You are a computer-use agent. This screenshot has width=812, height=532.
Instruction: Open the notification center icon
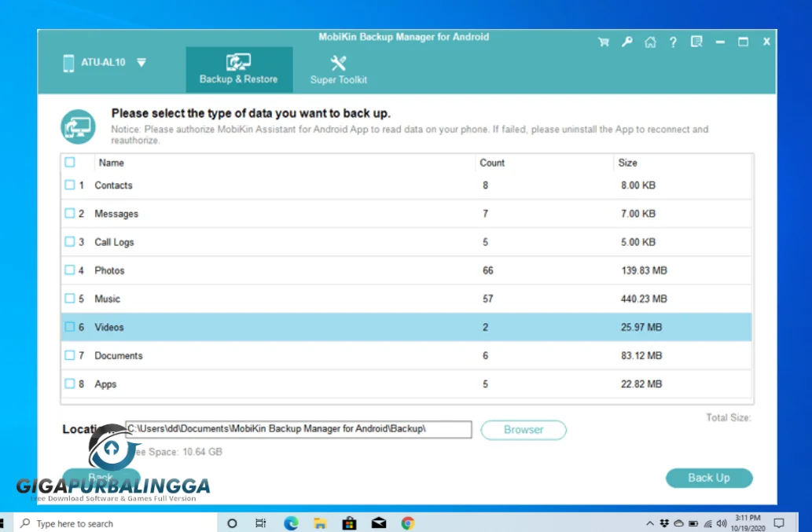coord(779,523)
